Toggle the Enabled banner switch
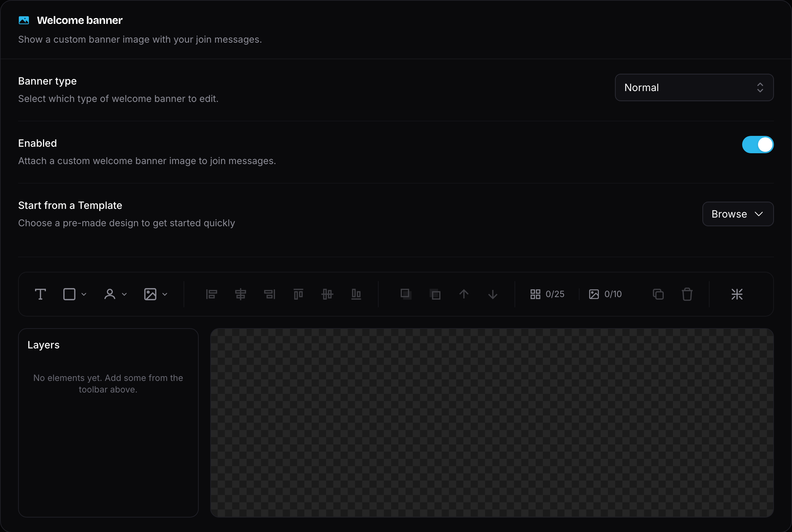The image size is (792, 532). click(x=758, y=145)
